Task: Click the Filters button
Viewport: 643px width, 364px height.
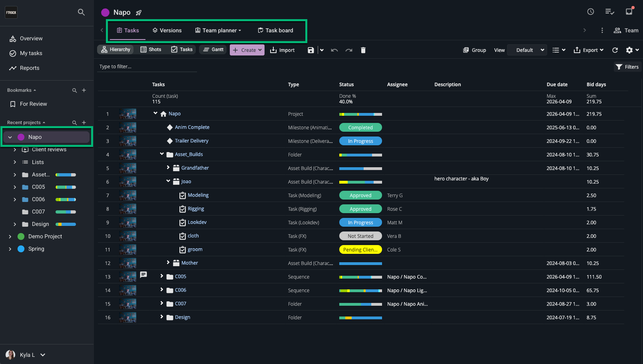Action: coord(627,67)
